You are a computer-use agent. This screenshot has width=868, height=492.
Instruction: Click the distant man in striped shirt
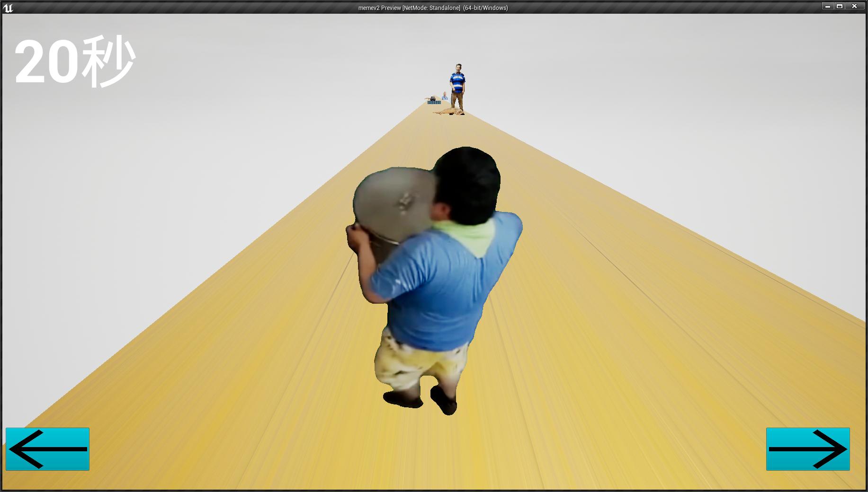pyautogui.click(x=457, y=88)
